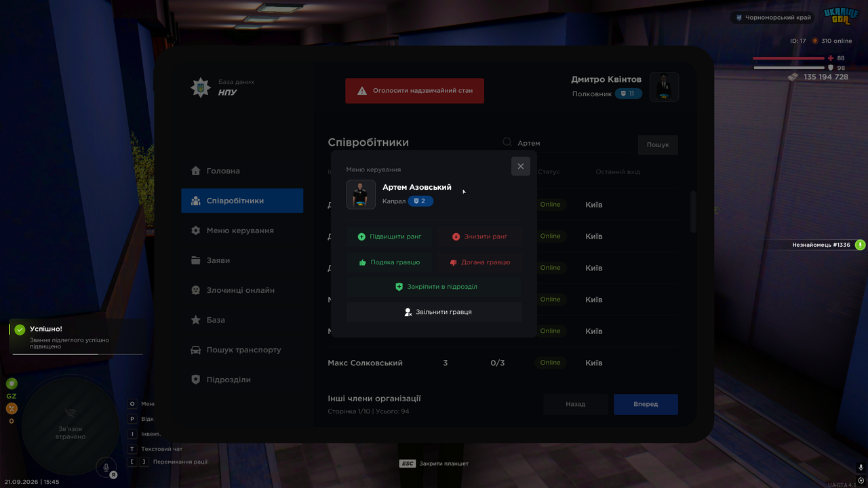Screen dimensions: 868x488
Task: Click the employee list scrollbar
Action: pyautogui.click(x=693, y=212)
